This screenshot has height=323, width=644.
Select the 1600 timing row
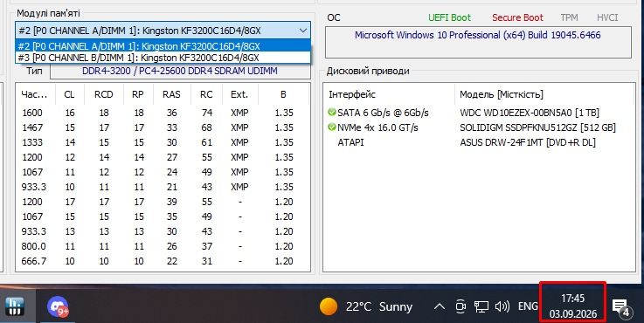point(163,113)
